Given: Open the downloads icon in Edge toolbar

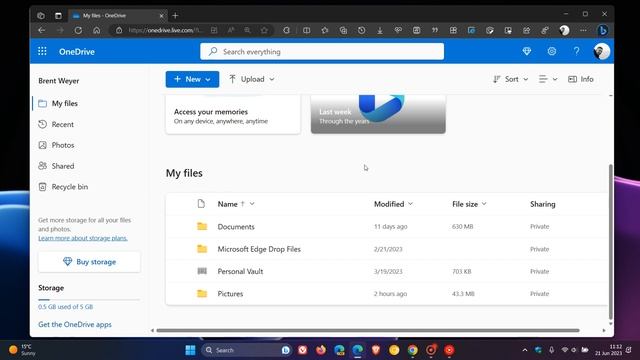Looking at the screenshot, I should (x=380, y=30).
